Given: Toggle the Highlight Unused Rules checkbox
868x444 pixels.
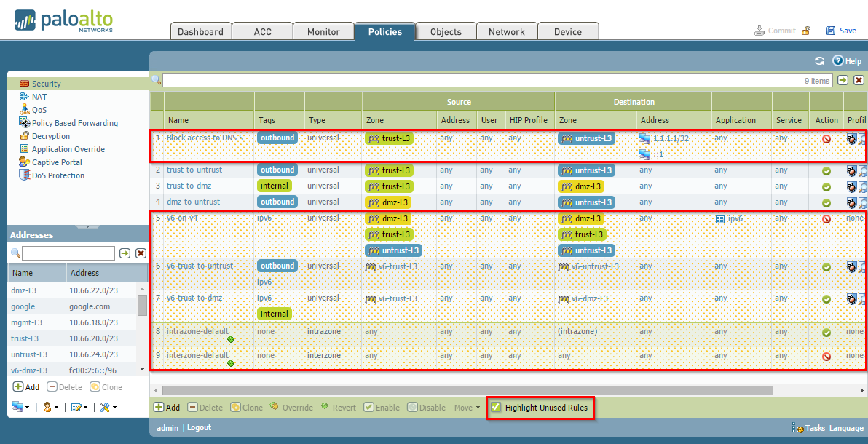Looking at the screenshot, I should coord(496,408).
